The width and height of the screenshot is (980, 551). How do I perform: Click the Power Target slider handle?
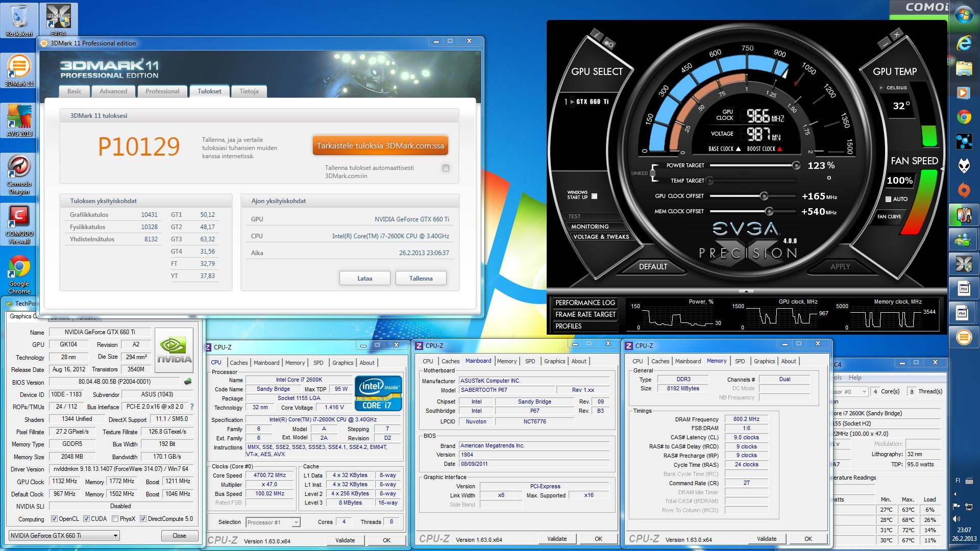point(796,165)
